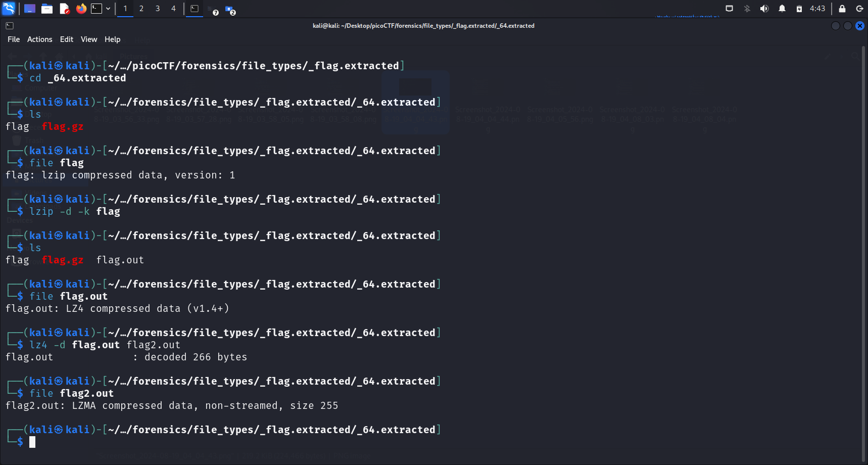The height and width of the screenshot is (465, 868).
Task: Switch to workspace 2
Action: coord(141,9)
